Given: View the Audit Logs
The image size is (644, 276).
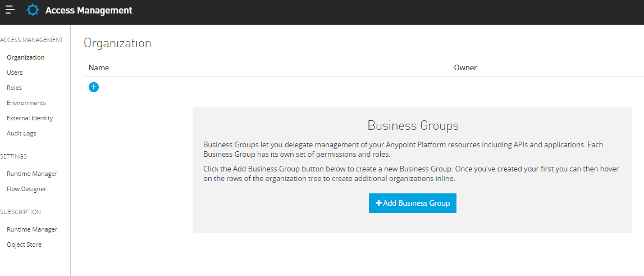Looking at the screenshot, I should 21,133.
